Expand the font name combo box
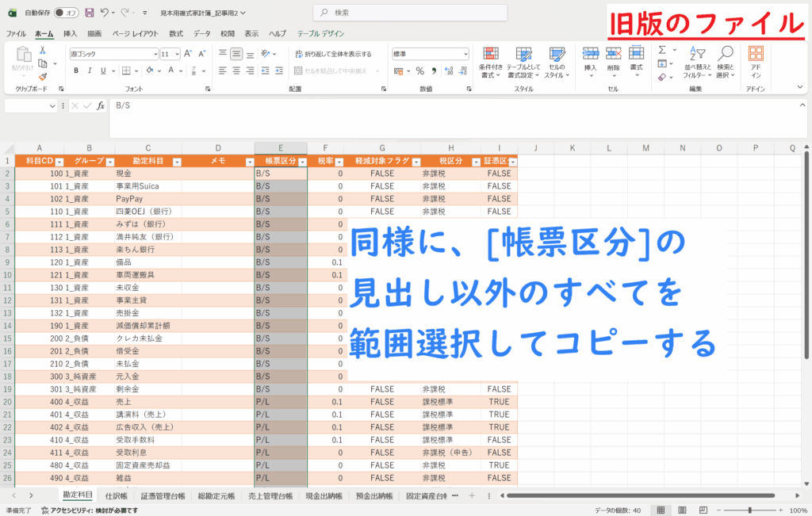The width and height of the screenshot is (812, 516). coord(155,54)
